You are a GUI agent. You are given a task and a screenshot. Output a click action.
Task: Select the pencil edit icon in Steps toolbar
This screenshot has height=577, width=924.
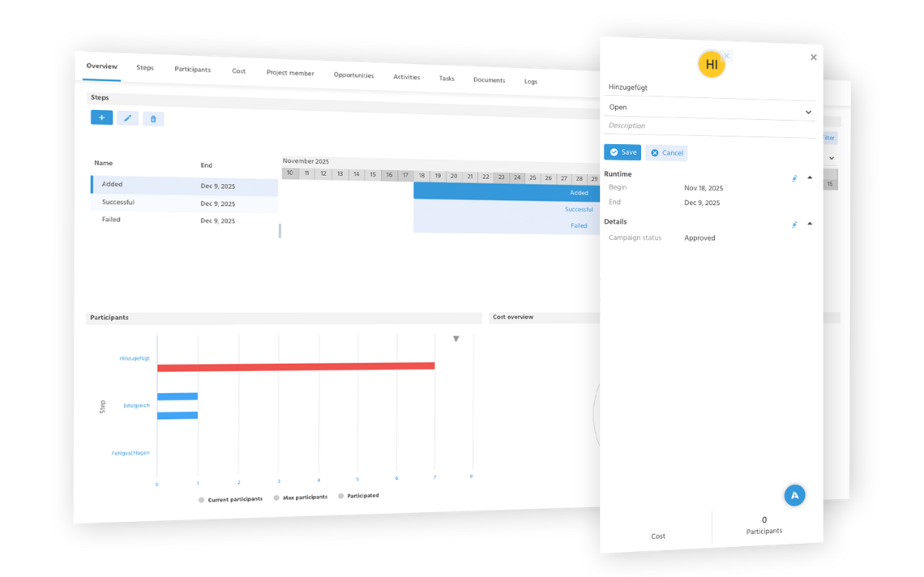[127, 118]
